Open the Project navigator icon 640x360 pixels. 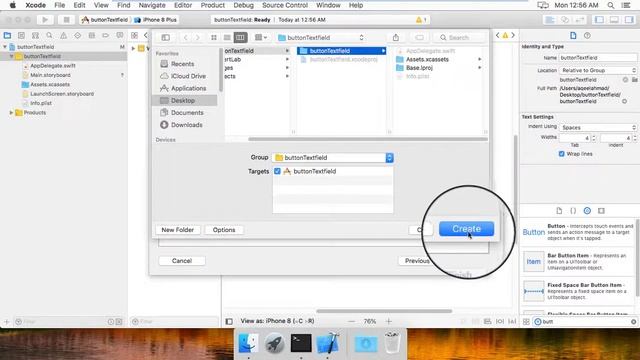pos(7,36)
